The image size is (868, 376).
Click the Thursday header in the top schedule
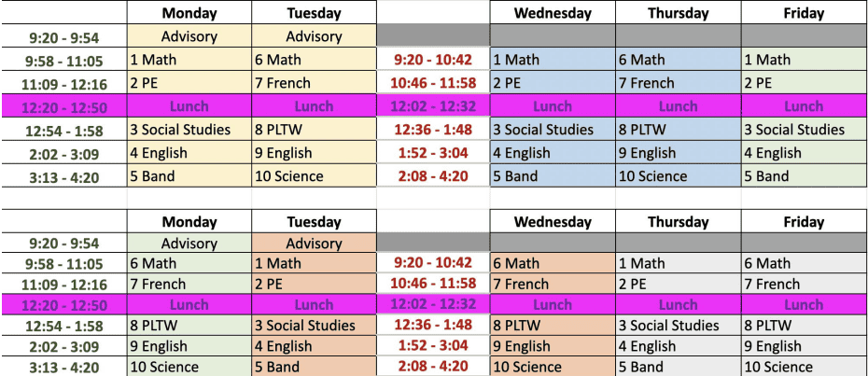(679, 13)
